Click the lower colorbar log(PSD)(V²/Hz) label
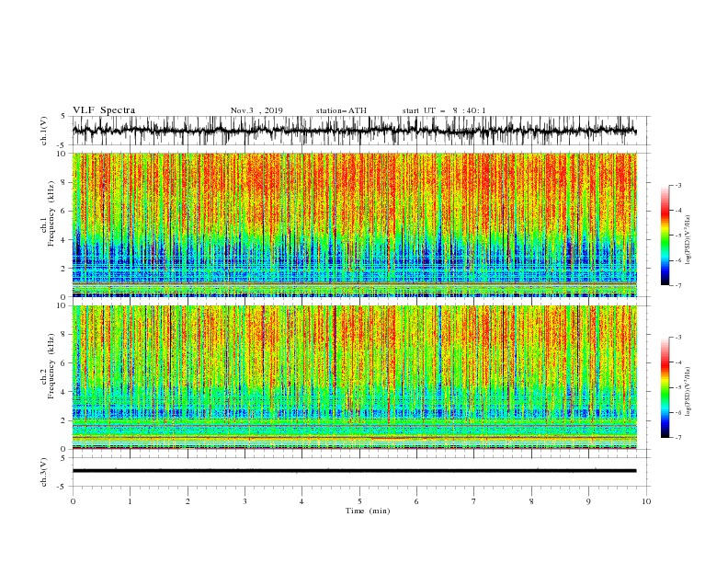Image resolution: width=728 pixels, height=563 pixels. 688,392
